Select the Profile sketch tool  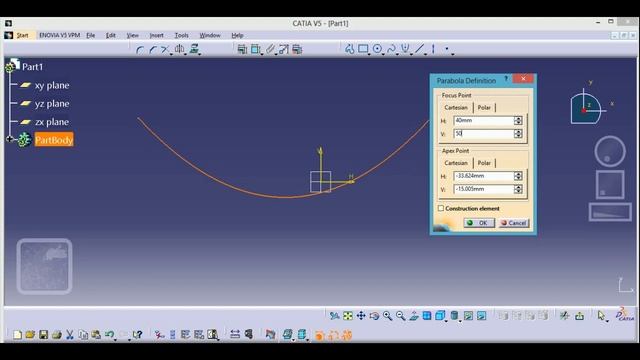point(349,49)
